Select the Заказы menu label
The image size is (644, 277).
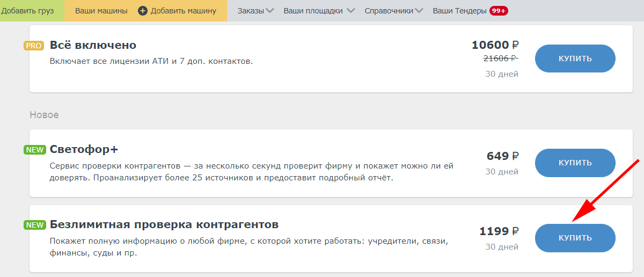251,11
